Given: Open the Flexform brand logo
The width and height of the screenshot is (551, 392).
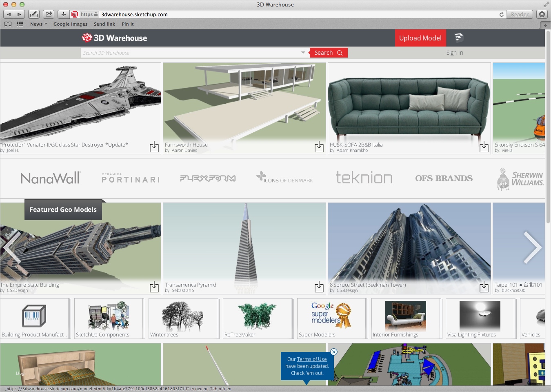Looking at the screenshot, I should pyautogui.click(x=208, y=178).
